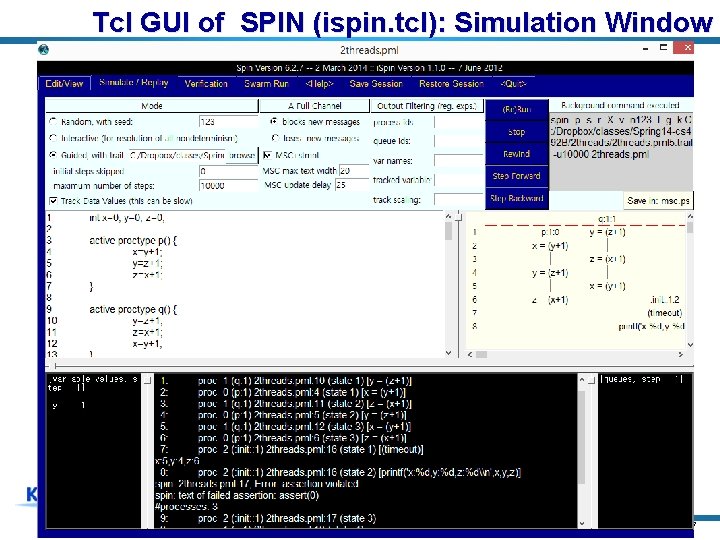The height and width of the screenshot is (540, 720).
Task: Select Interactive resolution mode
Action: click(53, 138)
